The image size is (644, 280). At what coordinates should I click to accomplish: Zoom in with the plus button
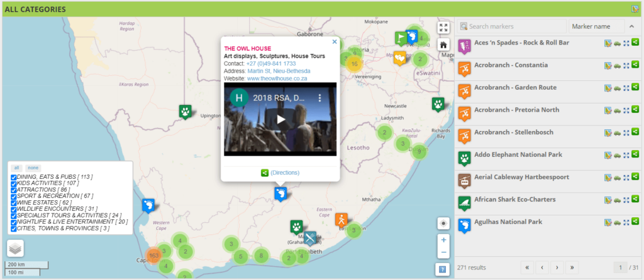coord(444,240)
